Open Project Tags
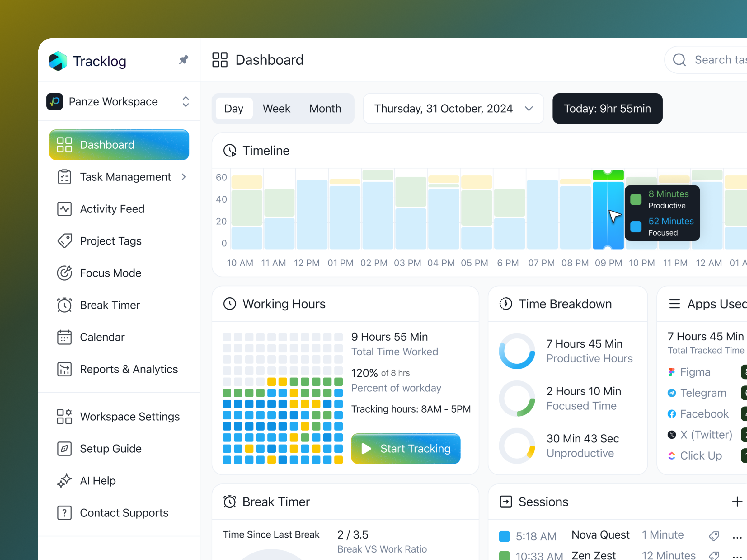747x560 pixels. coord(111,241)
